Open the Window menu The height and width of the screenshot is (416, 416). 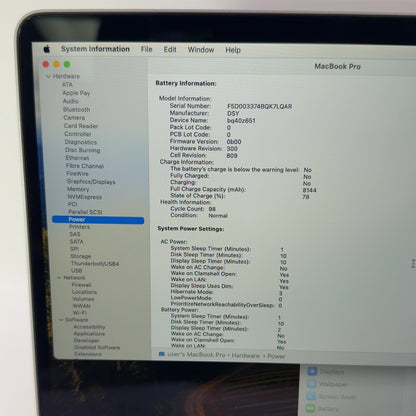201,50
